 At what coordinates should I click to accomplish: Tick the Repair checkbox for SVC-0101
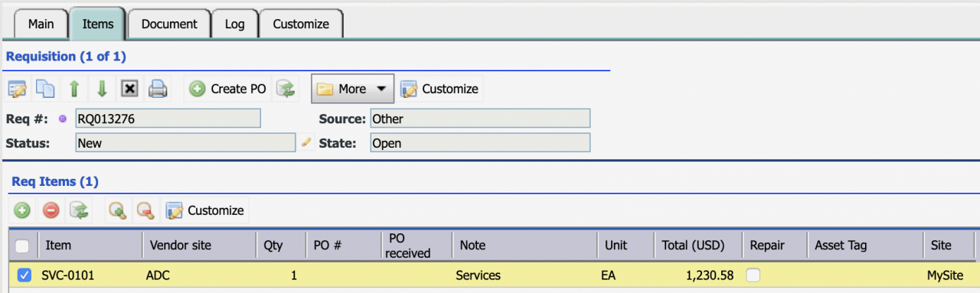754,275
